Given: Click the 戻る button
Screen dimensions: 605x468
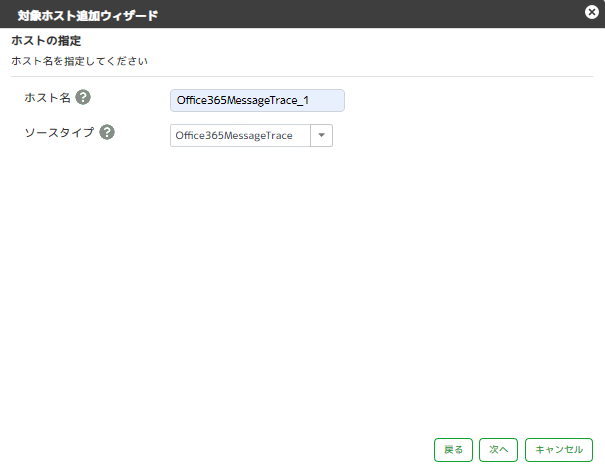Looking at the screenshot, I should [x=453, y=450].
